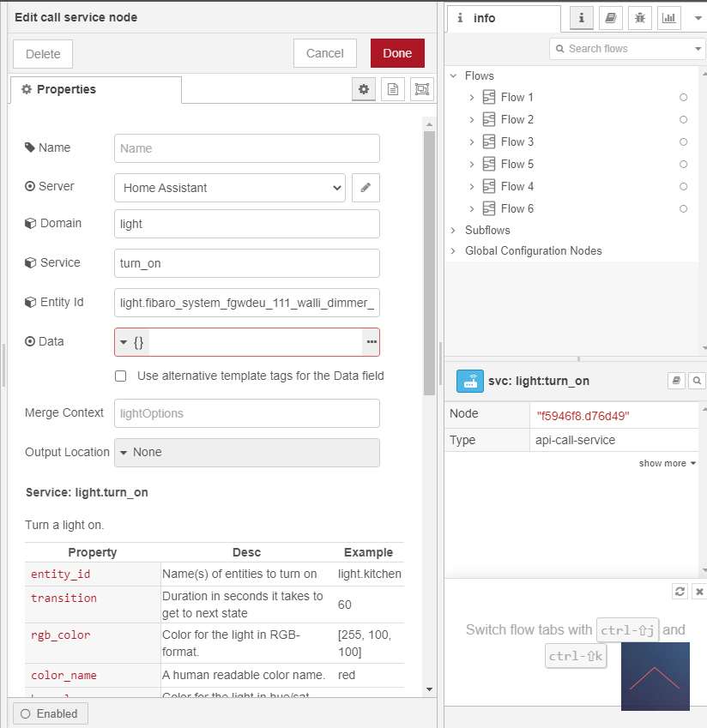This screenshot has width=707, height=728.
Task: Click refresh icon in tips panel
Action: tap(680, 592)
